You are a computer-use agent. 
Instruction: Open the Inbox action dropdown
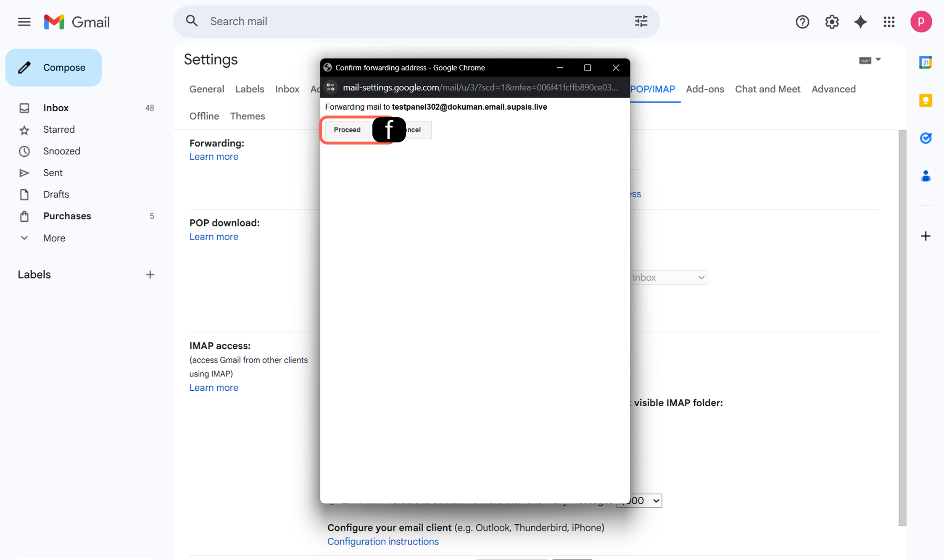click(669, 278)
